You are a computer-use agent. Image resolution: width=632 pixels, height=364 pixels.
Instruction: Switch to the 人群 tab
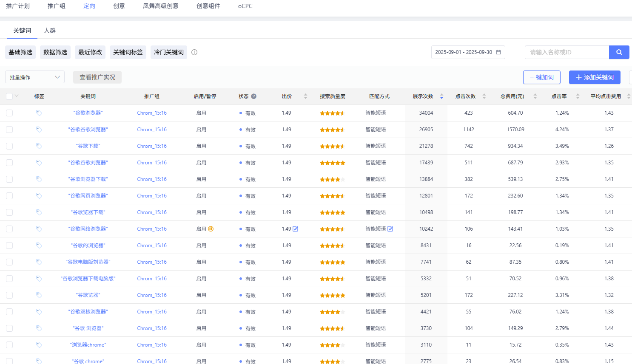pyautogui.click(x=50, y=31)
